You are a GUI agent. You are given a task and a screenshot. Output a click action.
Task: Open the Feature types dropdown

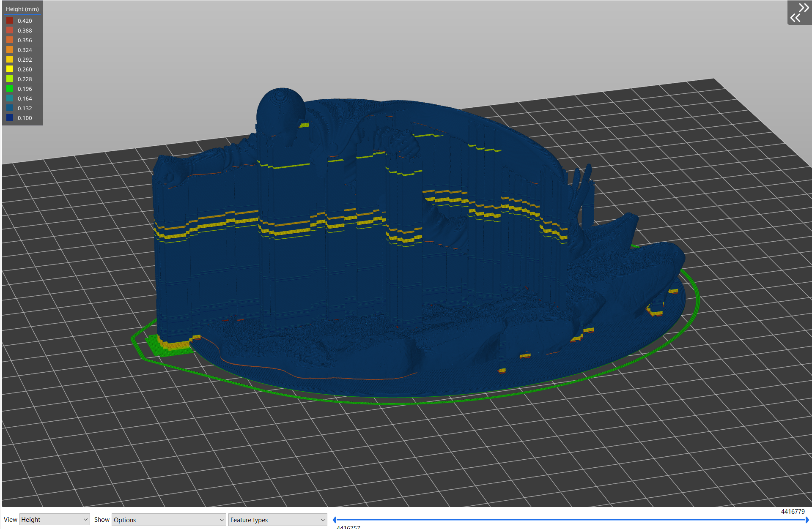(x=278, y=520)
